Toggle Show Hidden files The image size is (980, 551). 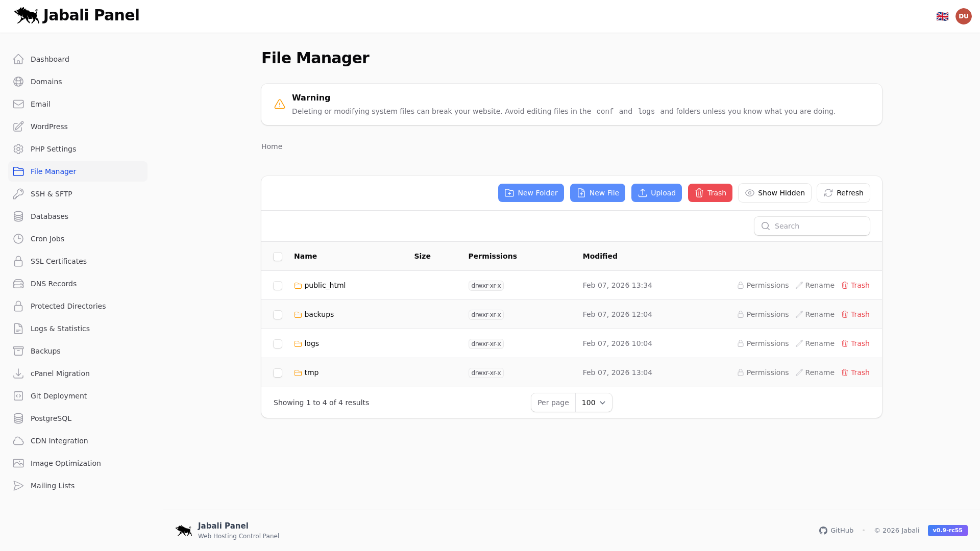(774, 193)
